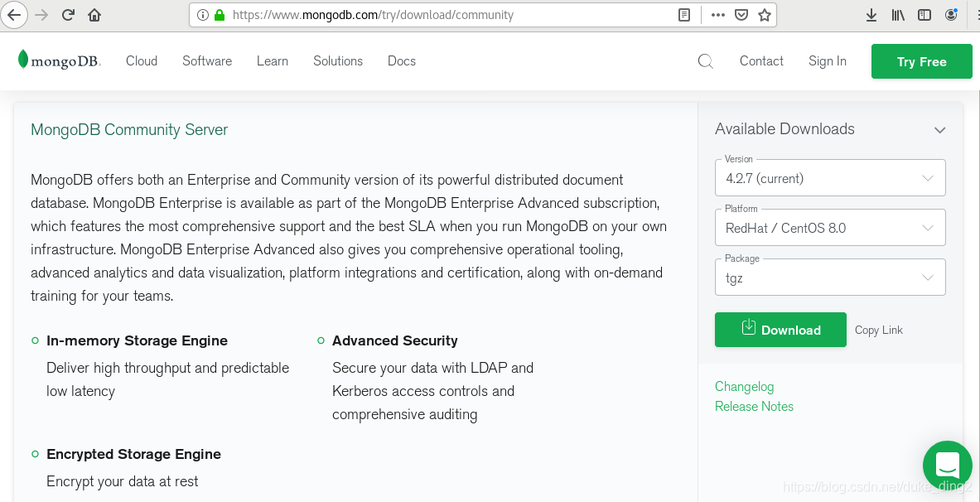Image resolution: width=980 pixels, height=502 pixels.
Task: Click the Download button
Action: [780, 330]
